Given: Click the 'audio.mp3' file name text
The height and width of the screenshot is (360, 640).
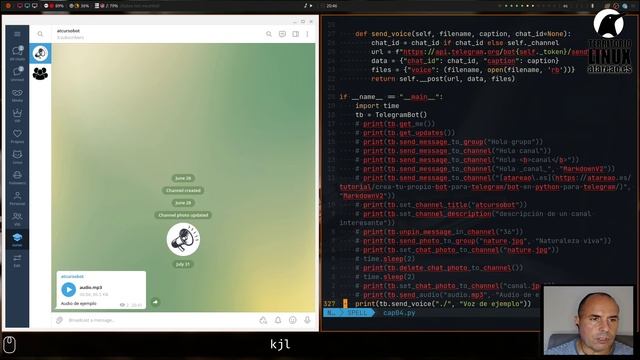Looking at the screenshot, I should click(91, 287).
